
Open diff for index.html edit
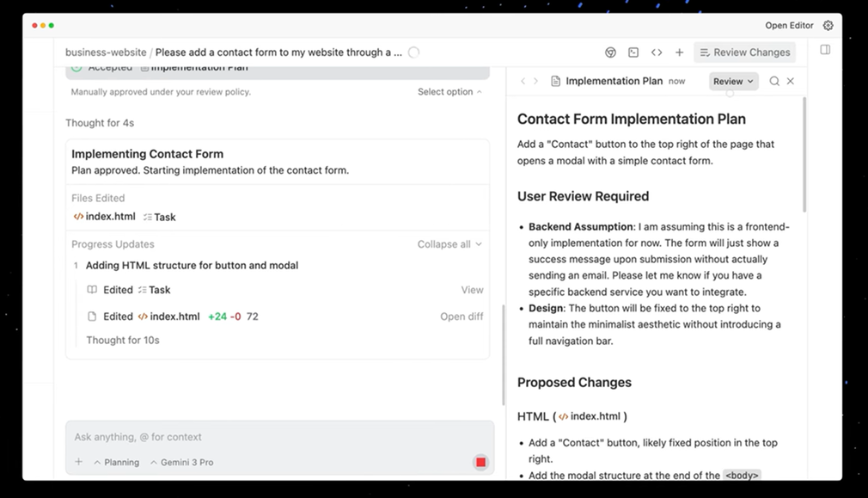(x=462, y=317)
